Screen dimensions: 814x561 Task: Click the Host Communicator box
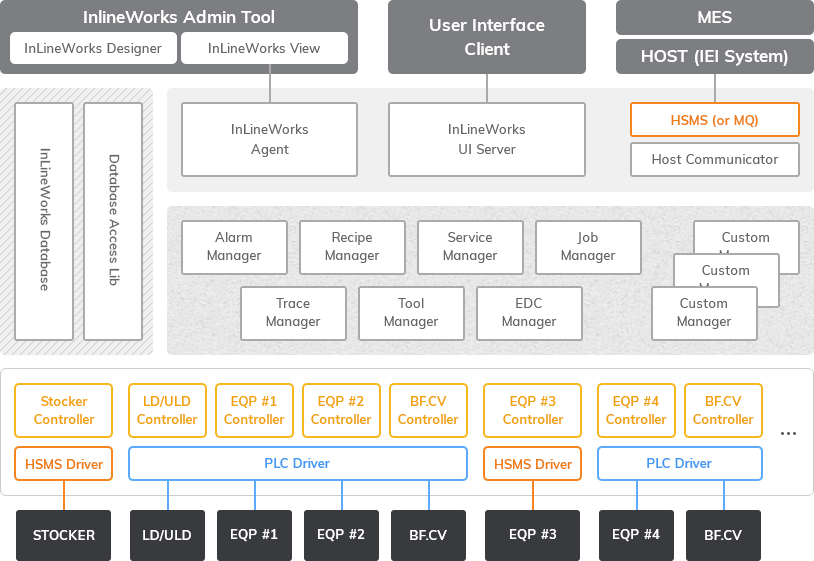tap(714, 159)
